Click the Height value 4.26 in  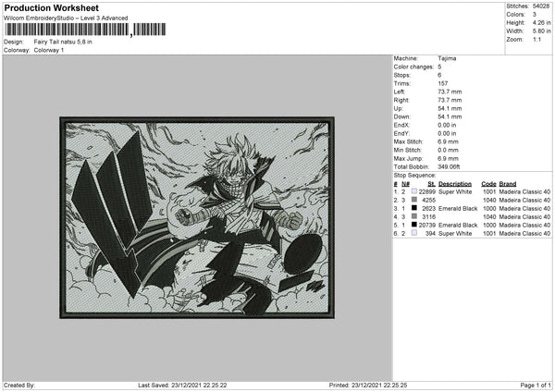[541, 22]
